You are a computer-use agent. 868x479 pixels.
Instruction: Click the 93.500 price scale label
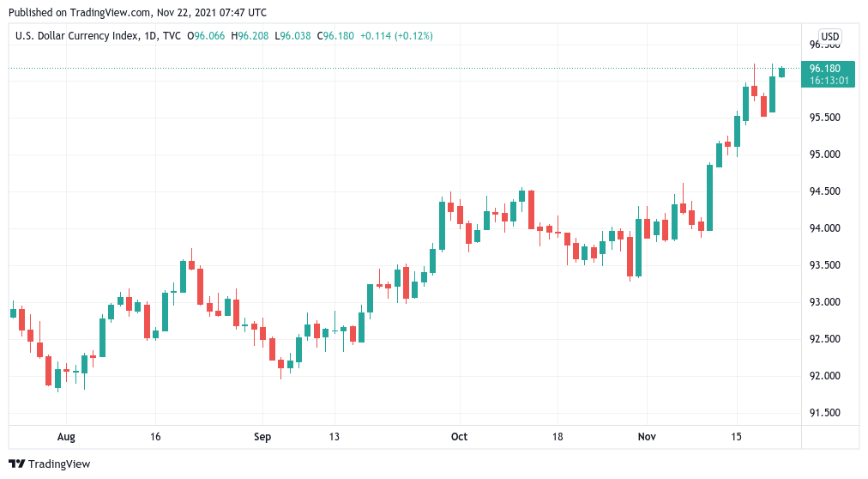(x=825, y=265)
